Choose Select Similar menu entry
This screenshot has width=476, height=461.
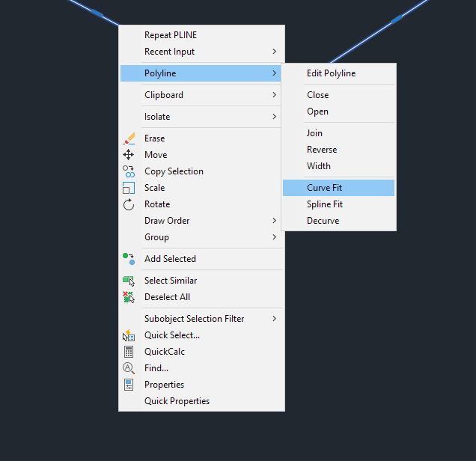pos(201,281)
